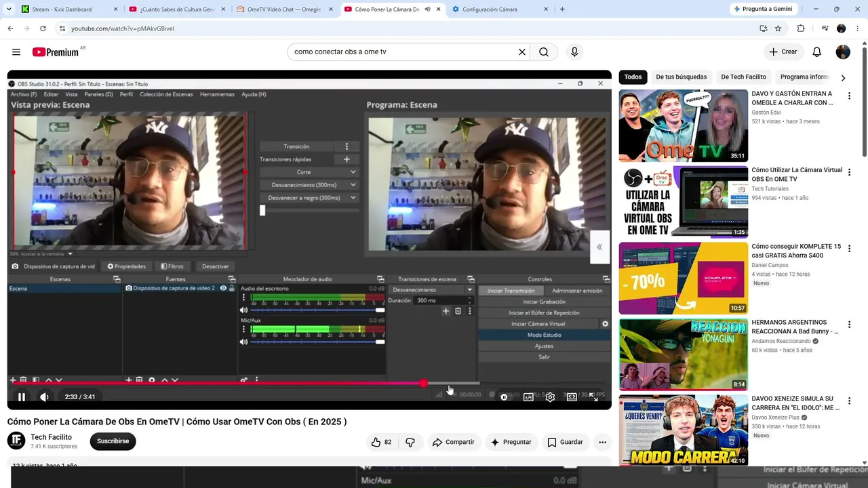Open the YouTube account avatar menu
The image size is (868, 488).
coord(843,52)
